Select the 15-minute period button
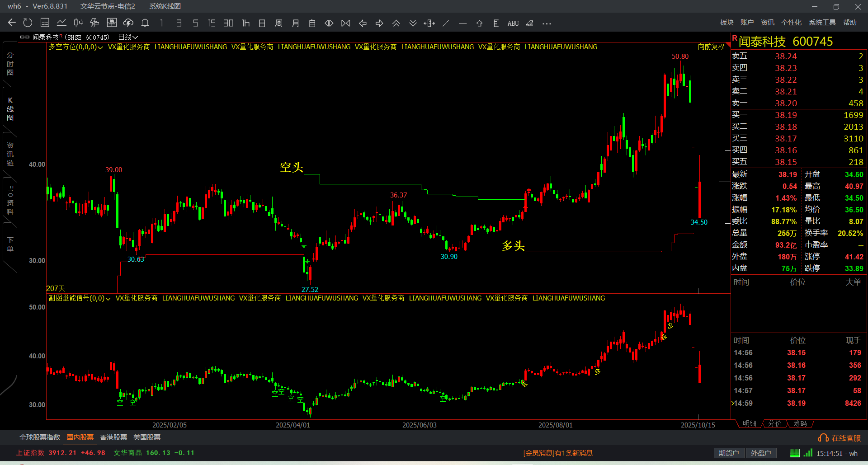 pyautogui.click(x=212, y=23)
